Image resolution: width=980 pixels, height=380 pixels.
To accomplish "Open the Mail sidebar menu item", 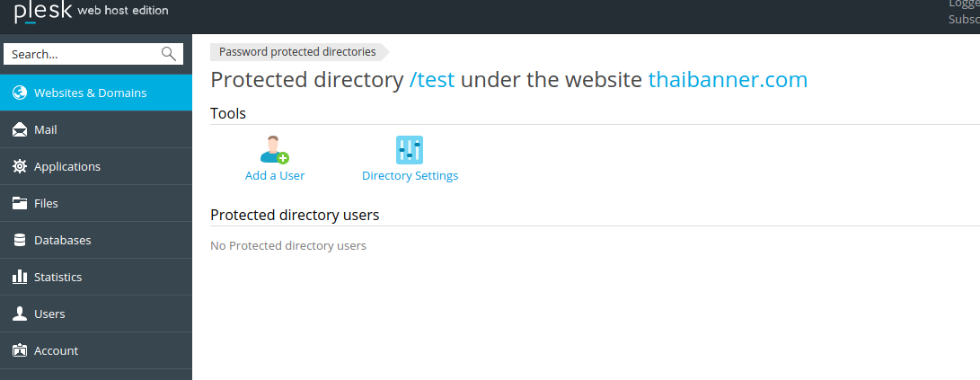I will 46,130.
